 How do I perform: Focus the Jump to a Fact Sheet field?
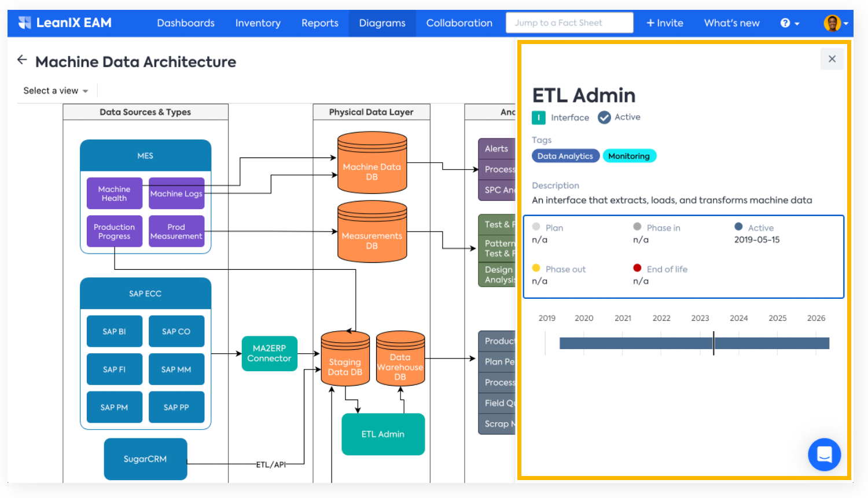point(569,23)
